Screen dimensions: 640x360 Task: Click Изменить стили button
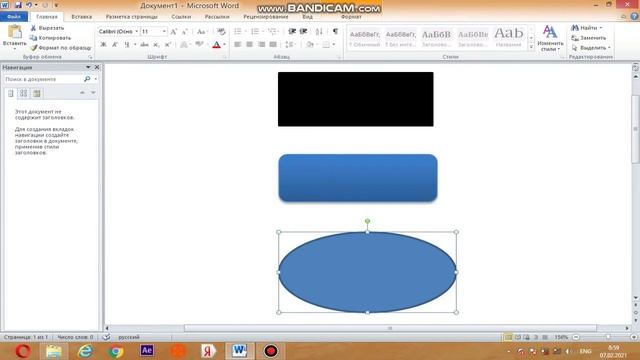550,39
